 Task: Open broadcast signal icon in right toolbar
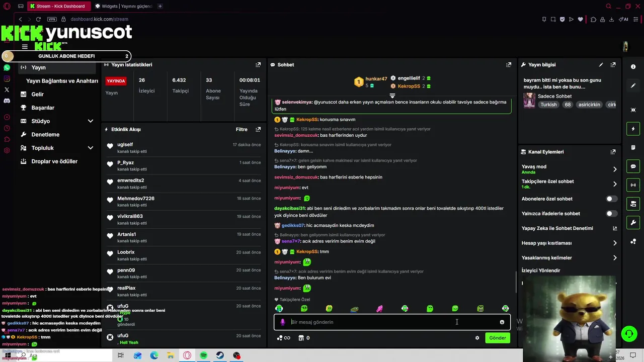(633, 185)
